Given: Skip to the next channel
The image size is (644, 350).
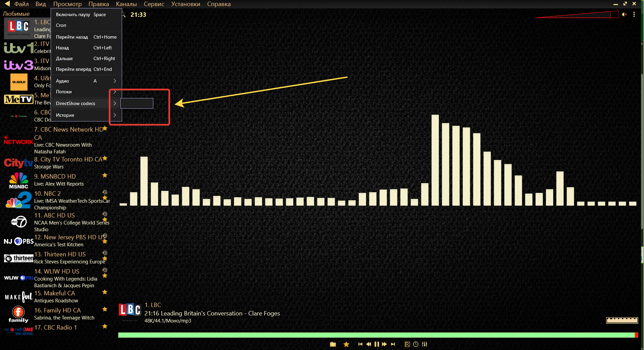Looking at the screenshot, I should [x=393, y=344].
